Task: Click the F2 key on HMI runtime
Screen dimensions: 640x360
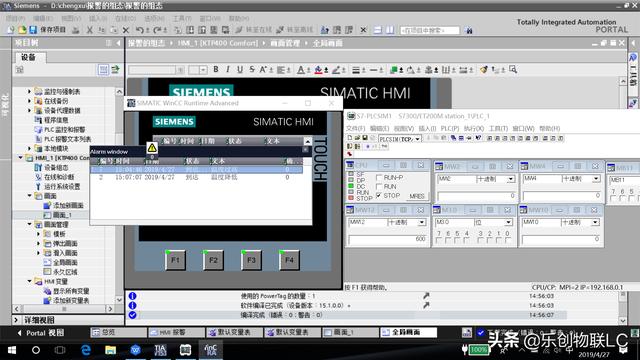Action: coord(213,260)
